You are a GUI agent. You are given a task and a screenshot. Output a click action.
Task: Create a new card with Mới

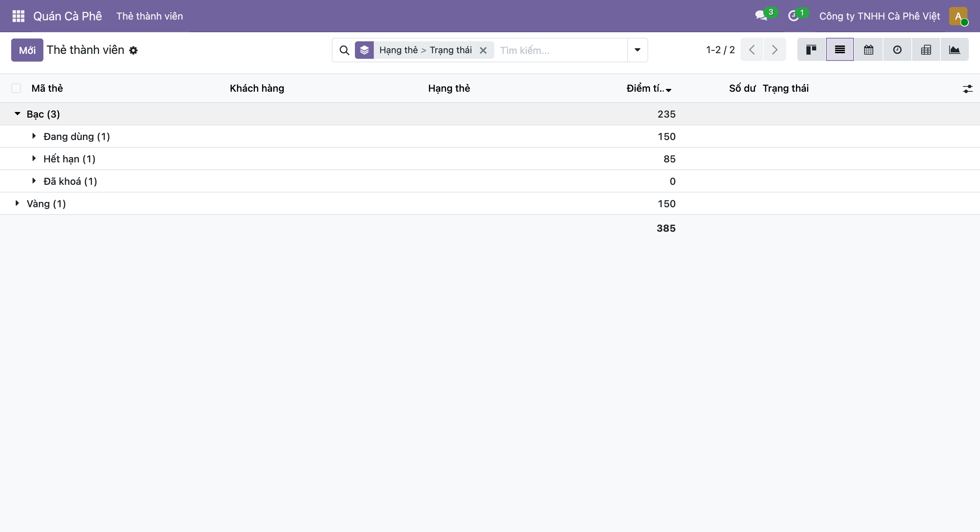click(27, 50)
